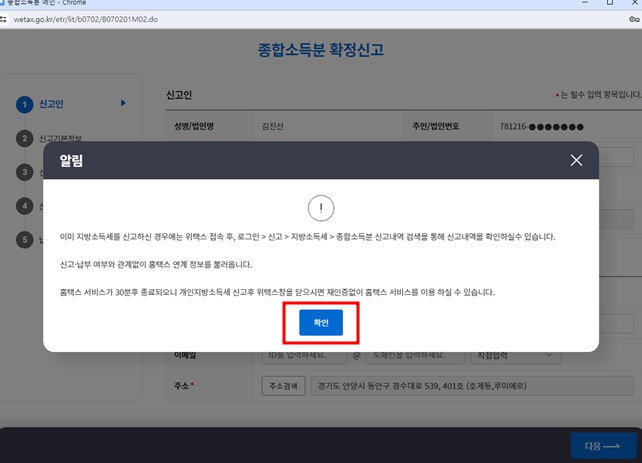Click the 다음 next button

click(603, 446)
